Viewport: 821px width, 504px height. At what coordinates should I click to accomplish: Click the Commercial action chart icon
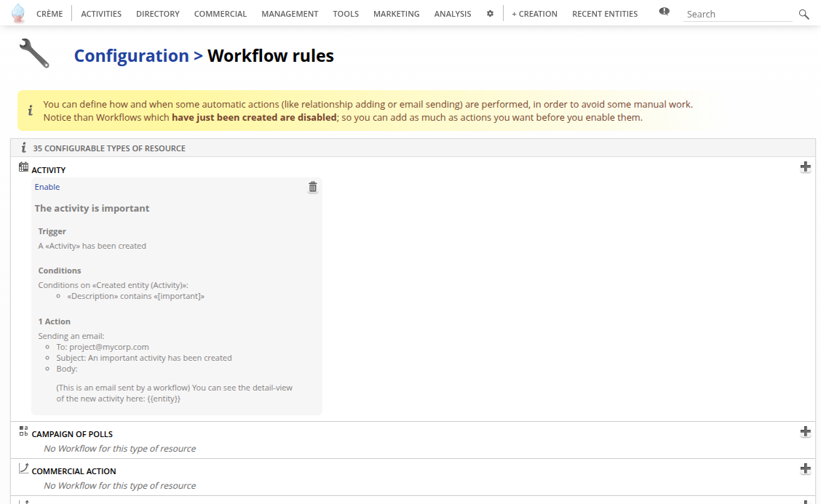pyautogui.click(x=23, y=468)
